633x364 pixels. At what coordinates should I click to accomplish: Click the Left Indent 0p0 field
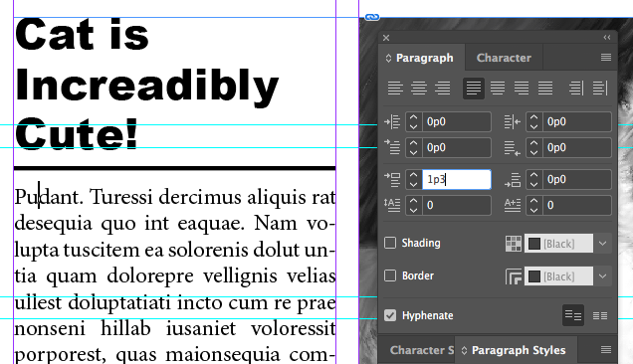click(x=457, y=122)
